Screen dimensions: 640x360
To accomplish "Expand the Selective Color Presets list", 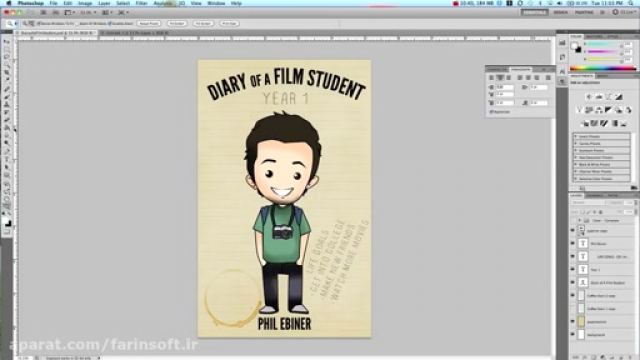I will pyautogui.click(x=576, y=178).
